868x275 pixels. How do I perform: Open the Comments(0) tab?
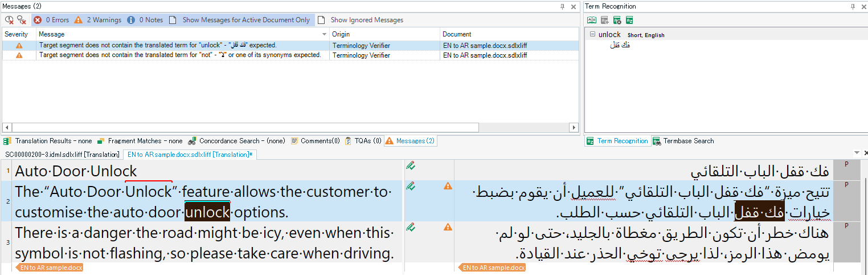[315, 141]
